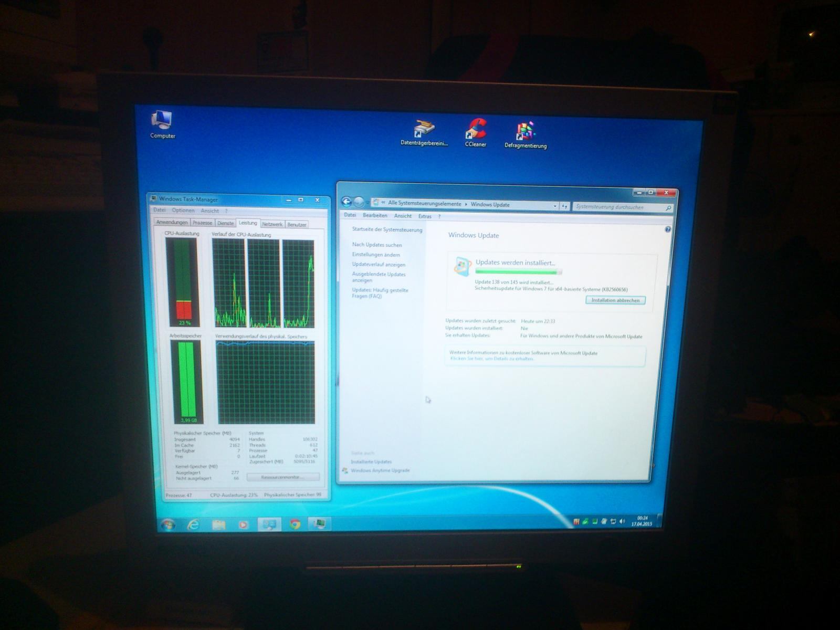This screenshot has height=630, width=840.
Task: Click the Windows Update shield icon
Action: pyautogui.click(x=462, y=267)
